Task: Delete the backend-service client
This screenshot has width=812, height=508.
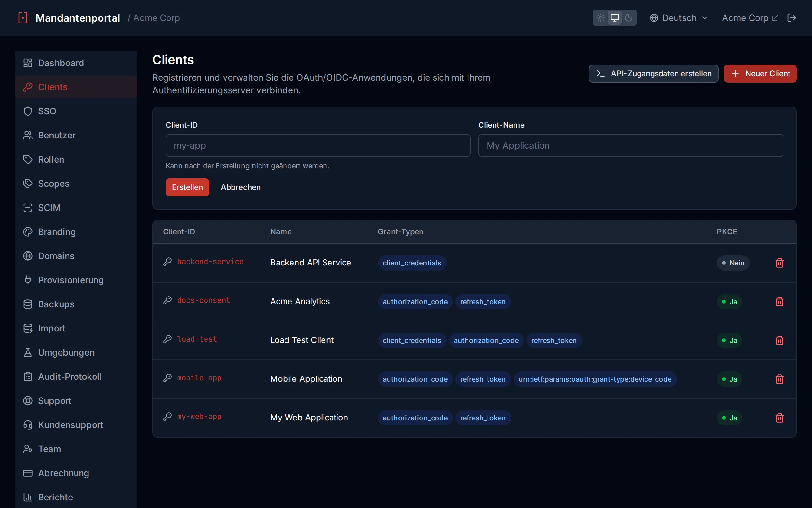Action: click(779, 263)
